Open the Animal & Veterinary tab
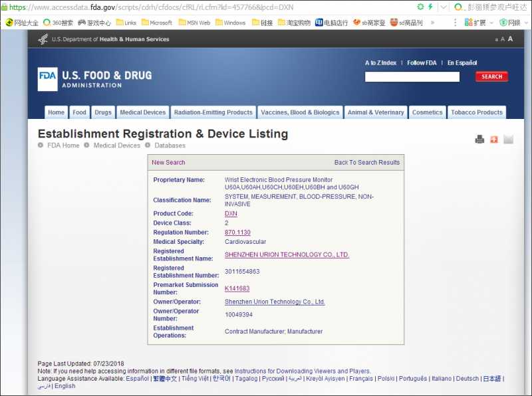The width and height of the screenshot is (532, 396). pyautogui.click(x=376, y=112)
